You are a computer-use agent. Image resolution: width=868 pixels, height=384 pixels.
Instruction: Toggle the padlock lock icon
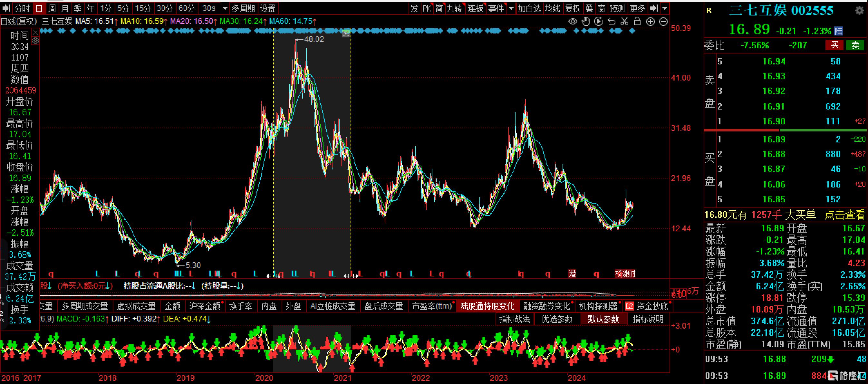tap(637, 22)
